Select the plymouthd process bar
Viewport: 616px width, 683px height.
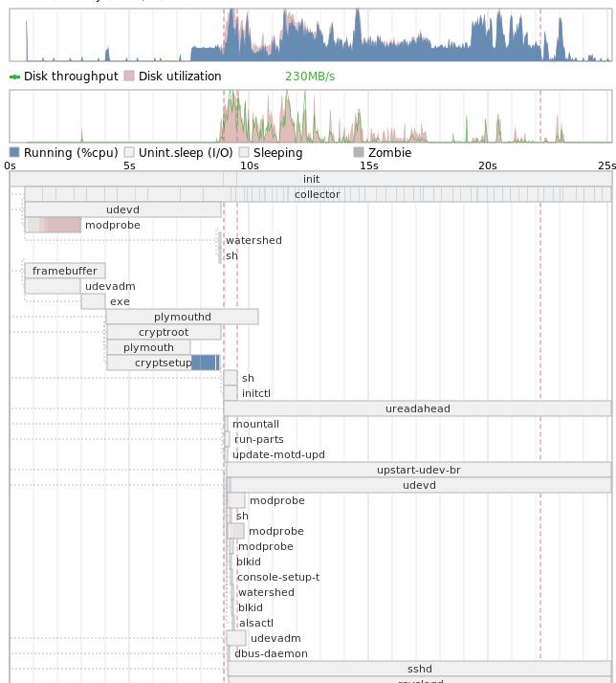182,317
